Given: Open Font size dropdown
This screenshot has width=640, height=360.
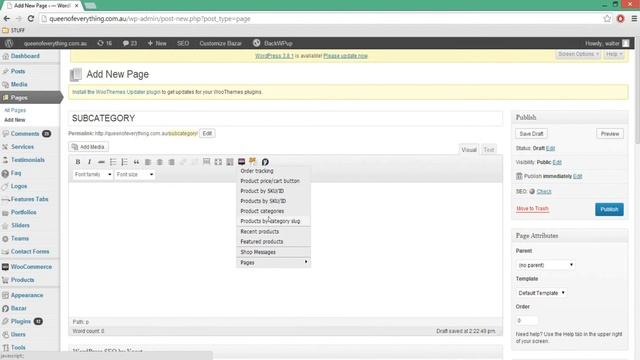Looking at the screenshot, I should [x=135, y=174].
